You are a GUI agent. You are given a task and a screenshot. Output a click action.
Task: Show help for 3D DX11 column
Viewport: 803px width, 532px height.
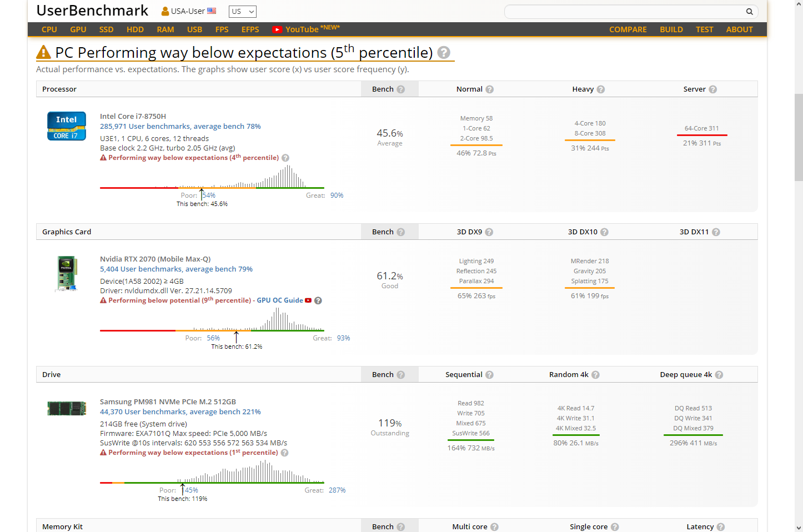click(x=716, y=232)
